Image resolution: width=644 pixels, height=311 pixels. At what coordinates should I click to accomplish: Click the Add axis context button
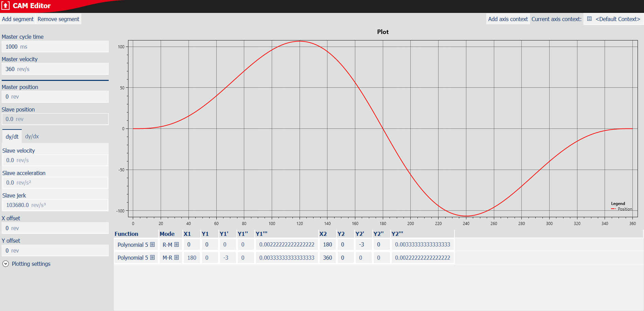(x=508, y=19)
